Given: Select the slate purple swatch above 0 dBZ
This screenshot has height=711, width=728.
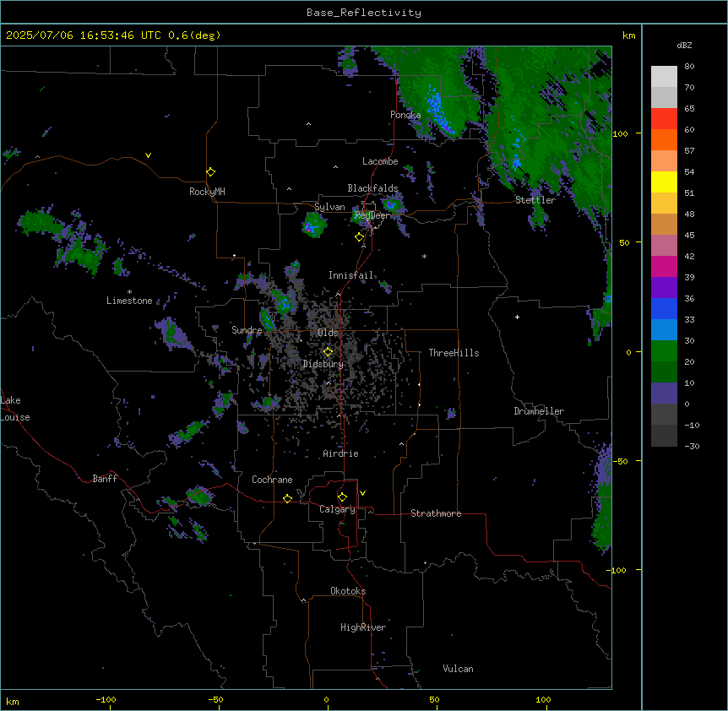Looking at the screenshot, I should (664, 393).
